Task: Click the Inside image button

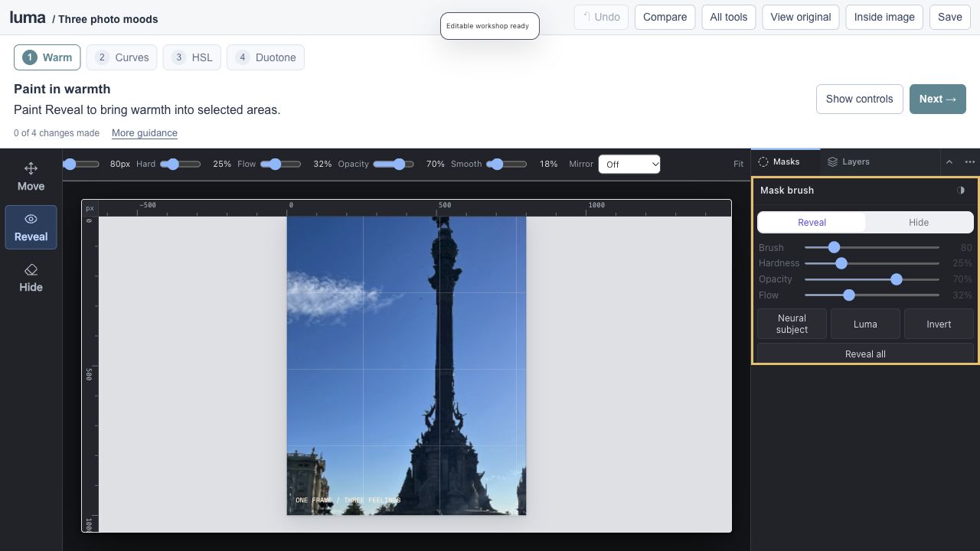Action: (884, 17)
